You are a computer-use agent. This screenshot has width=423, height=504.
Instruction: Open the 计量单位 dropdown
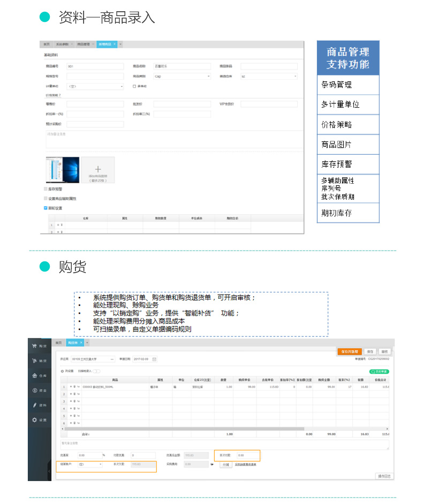coord(95,86)
